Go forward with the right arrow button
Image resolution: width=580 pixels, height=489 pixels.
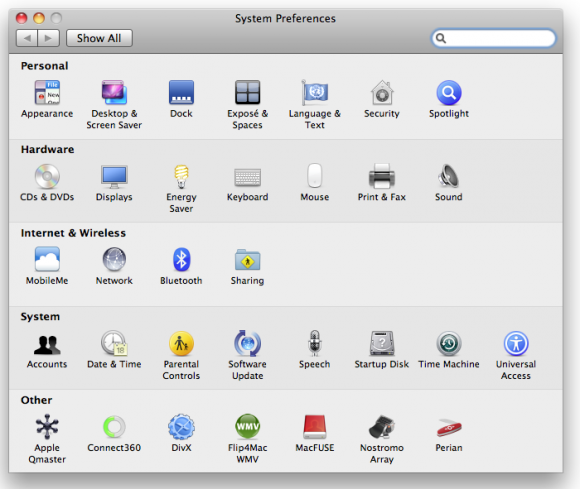48,38
